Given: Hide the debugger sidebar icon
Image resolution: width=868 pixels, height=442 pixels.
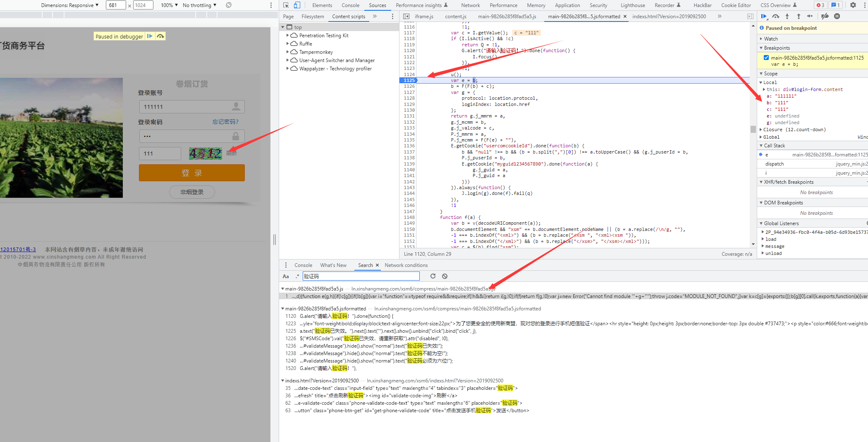Looking at the screenshot, I should 750,16.
